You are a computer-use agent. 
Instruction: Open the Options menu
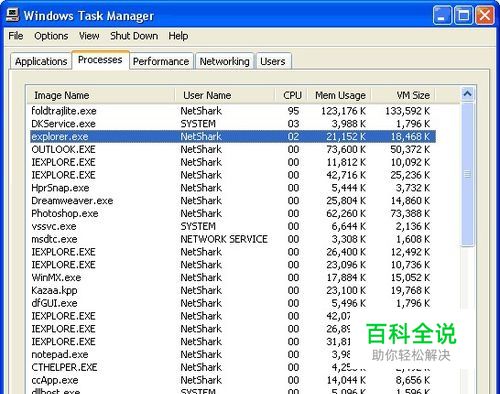click(x=51, y=36)
